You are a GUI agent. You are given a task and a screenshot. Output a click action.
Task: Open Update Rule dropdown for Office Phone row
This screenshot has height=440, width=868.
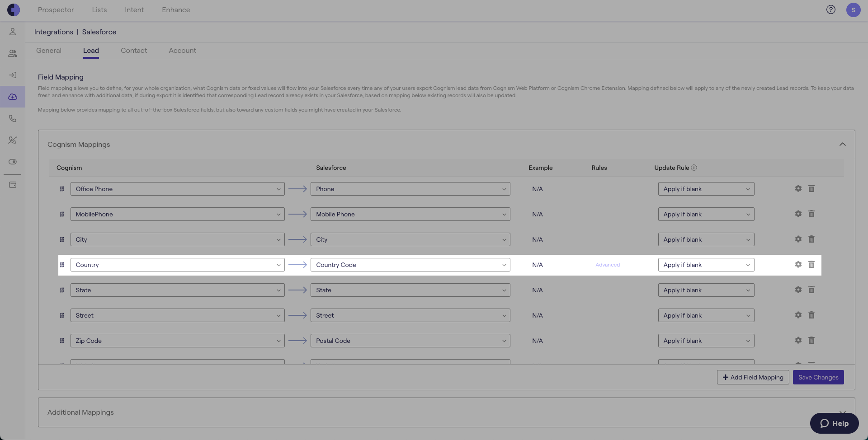706,189
